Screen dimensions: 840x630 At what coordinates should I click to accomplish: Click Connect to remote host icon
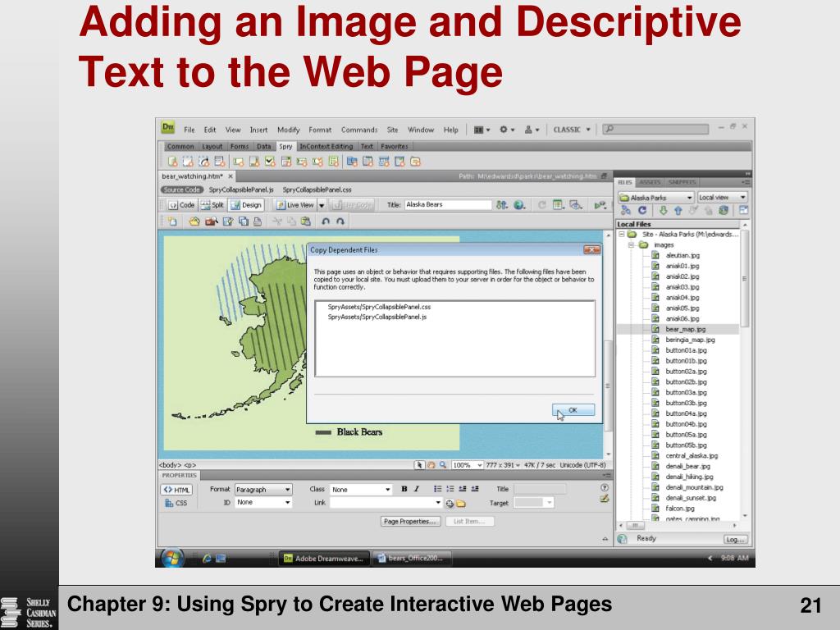click(625, 211)
